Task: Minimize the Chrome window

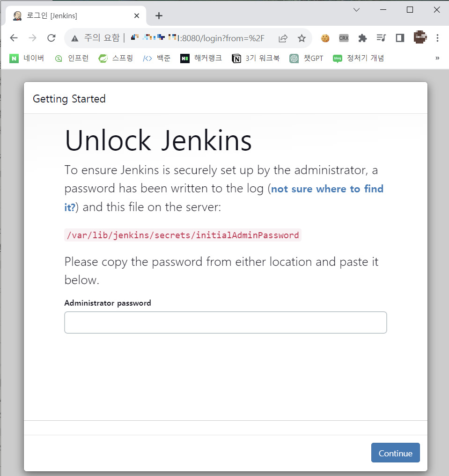Action: [383, 10]
